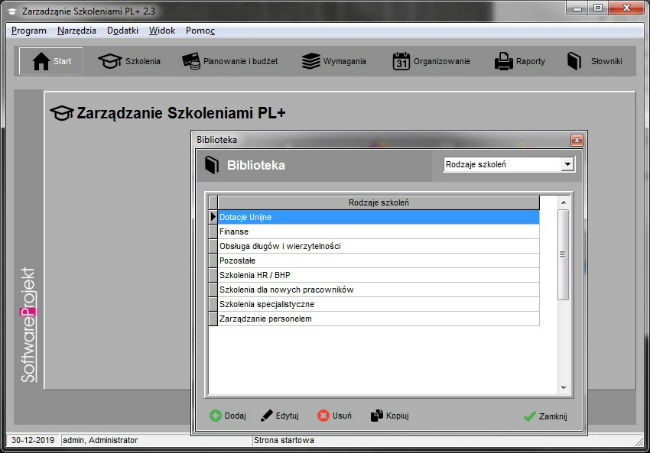
Task: Open Planowanie i budżet toolbar icon
Action: click(191, 61)
